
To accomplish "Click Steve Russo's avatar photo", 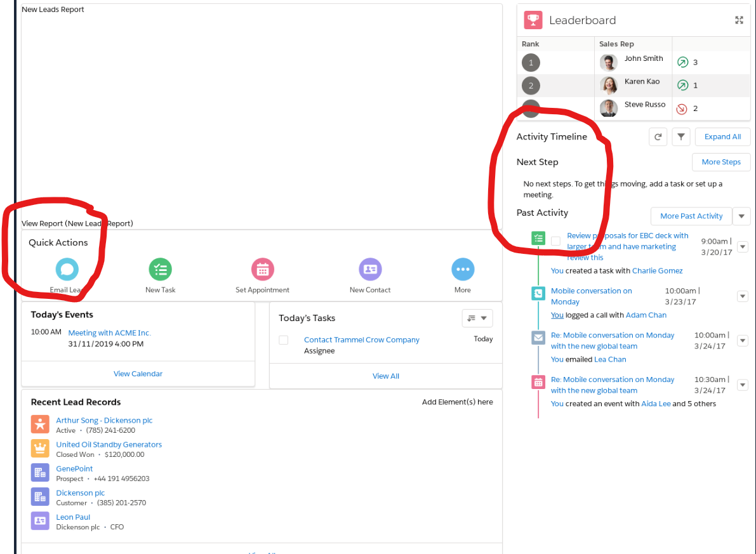I will 609,108.
